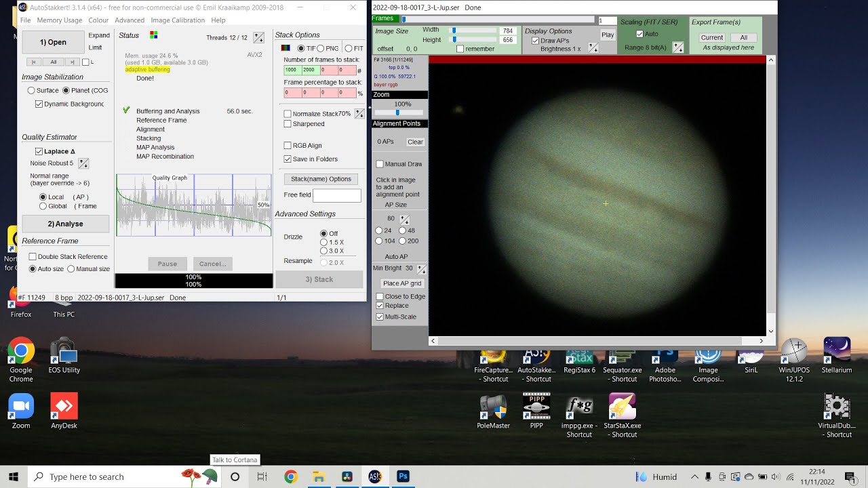This screenshot has width=868, height=488.
Task: Open Zoom desktop shortcut
Action: [21, 411]
